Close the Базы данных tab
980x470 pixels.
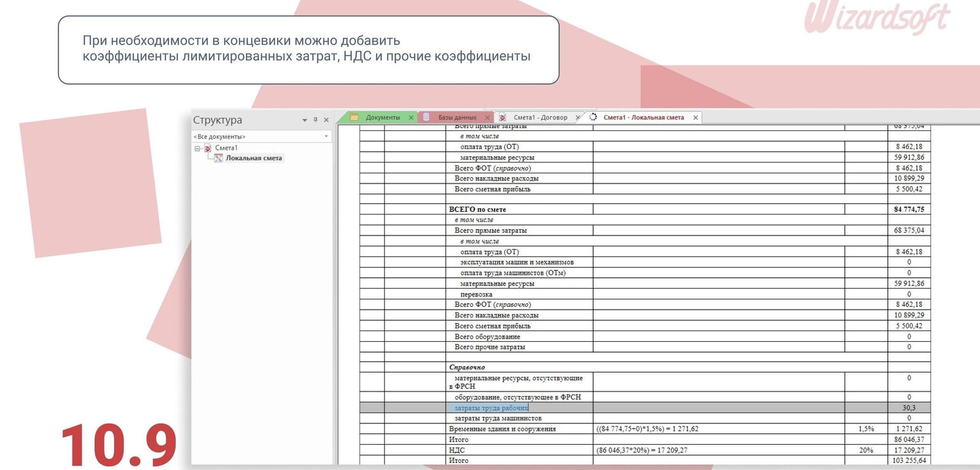[487, 117]
